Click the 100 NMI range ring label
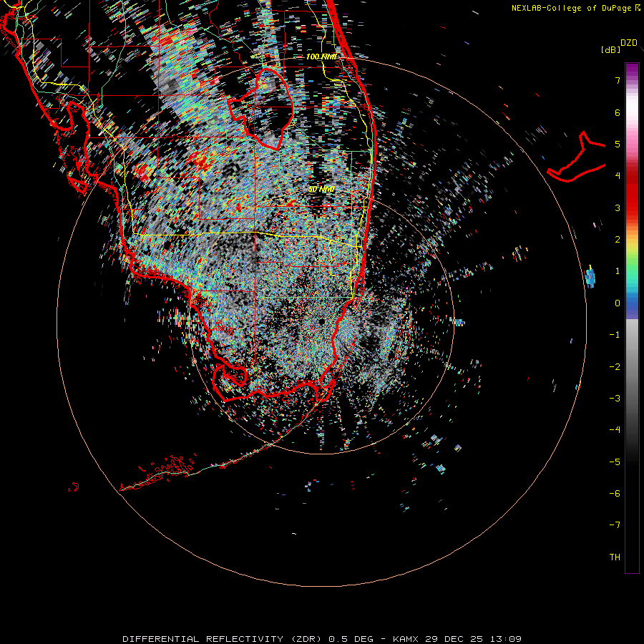The height and width of the screenshot is (644, 644). pos(321,57)
